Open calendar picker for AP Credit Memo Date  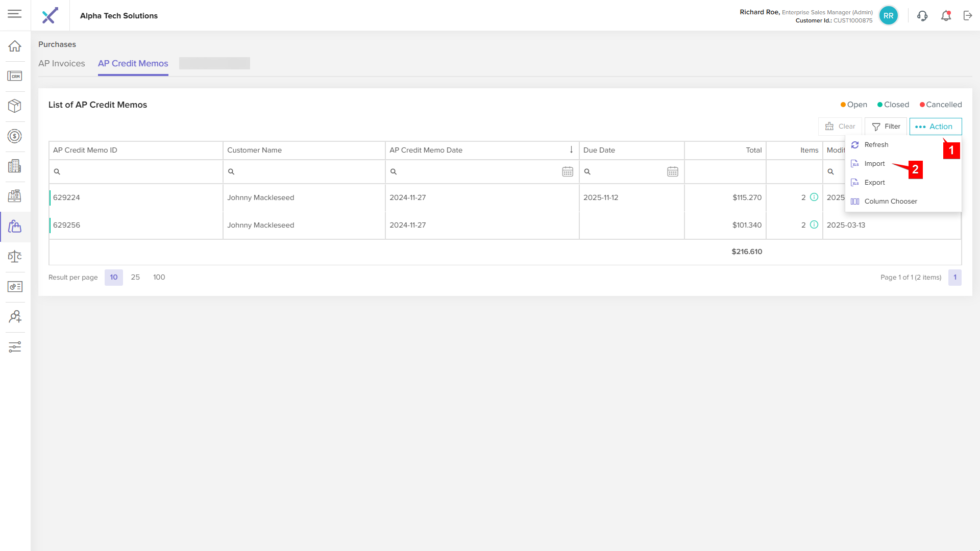point(568,172)
